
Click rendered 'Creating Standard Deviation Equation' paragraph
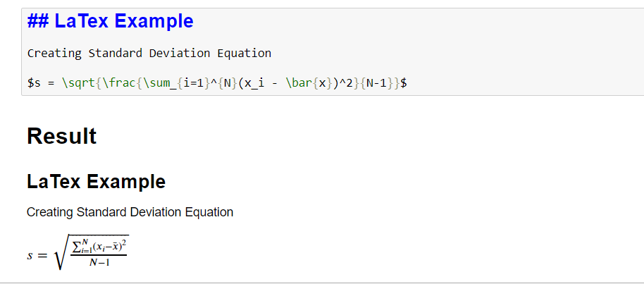point(130,212)
